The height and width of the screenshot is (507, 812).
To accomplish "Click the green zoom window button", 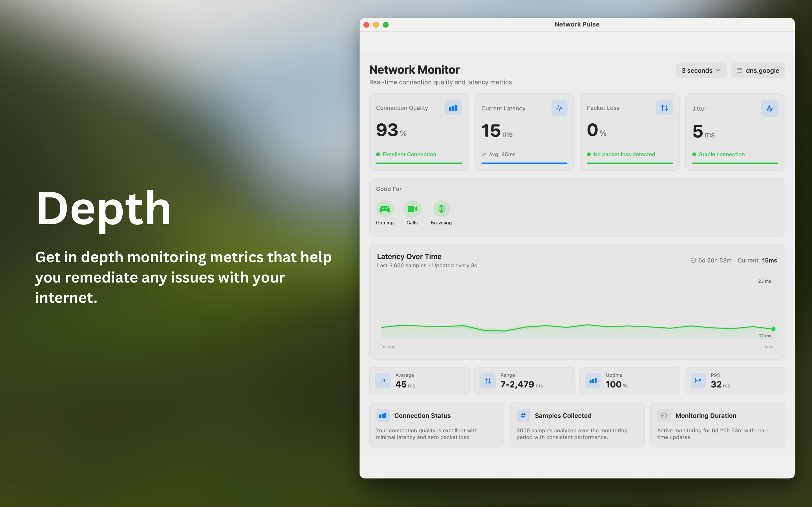I will coord(385,25).
